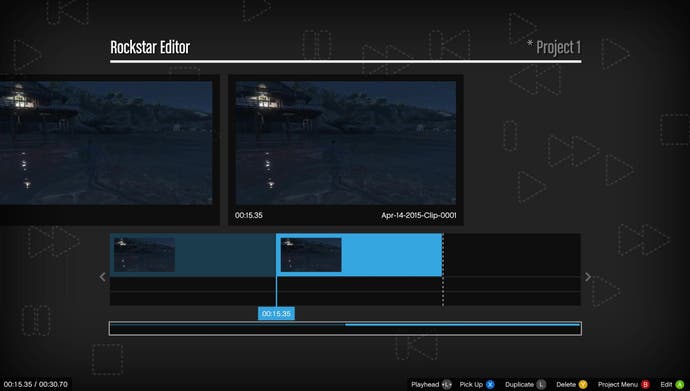The width and height of the screenshot is (690, 391).
Task: Click the playhead time marker 00:15.35
Action: [276, 314]
